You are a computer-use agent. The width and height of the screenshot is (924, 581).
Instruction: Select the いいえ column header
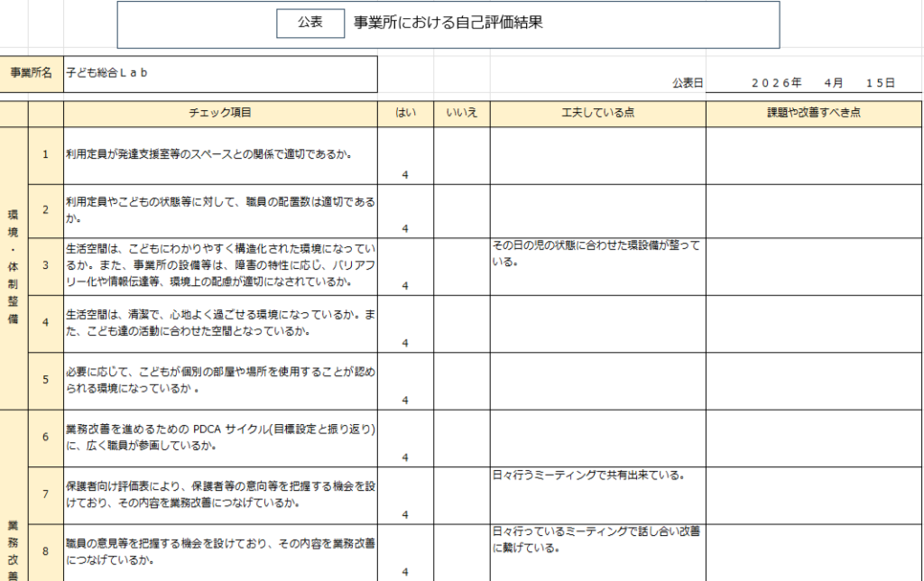461,114
